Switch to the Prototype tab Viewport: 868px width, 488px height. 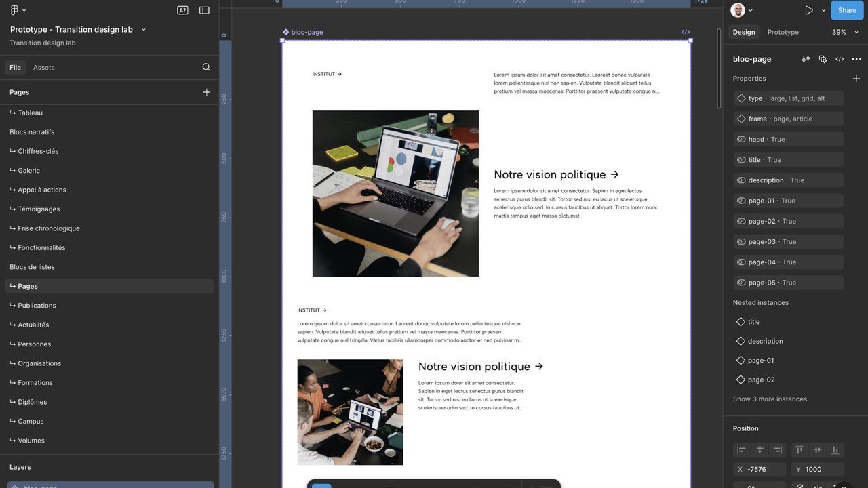pyautogui.click(x=783, y=32)
